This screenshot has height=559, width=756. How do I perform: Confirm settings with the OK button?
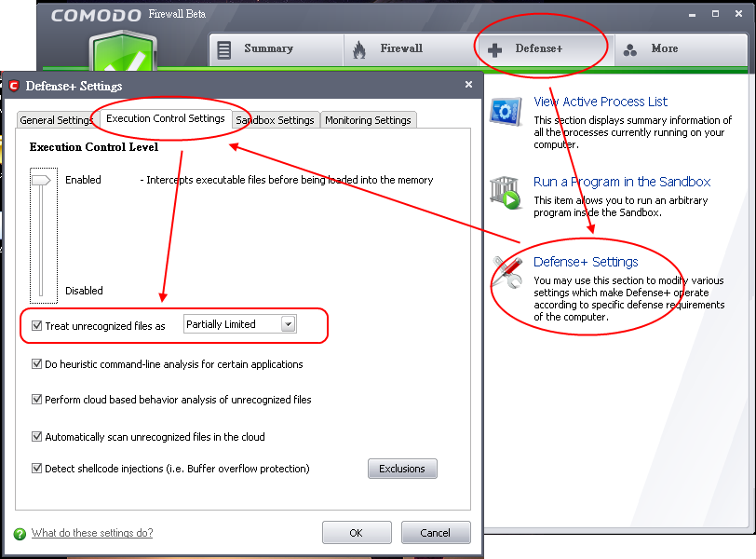click(356, 533)
